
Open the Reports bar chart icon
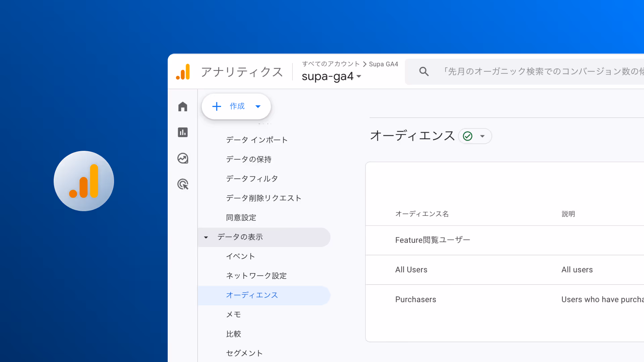183,132
